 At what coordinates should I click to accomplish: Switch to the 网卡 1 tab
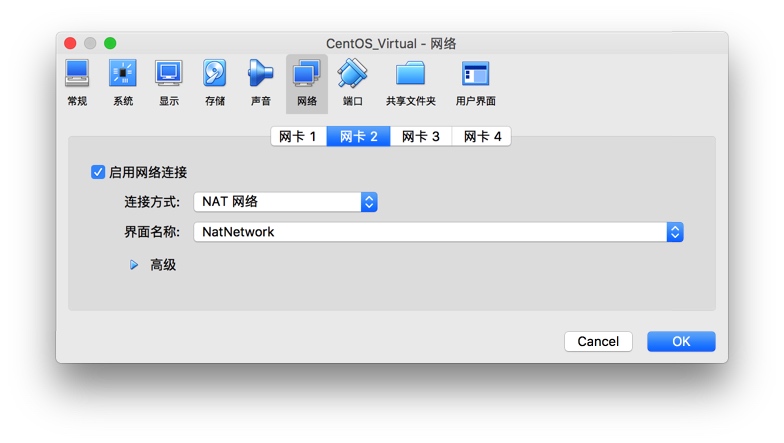point(298,136)
